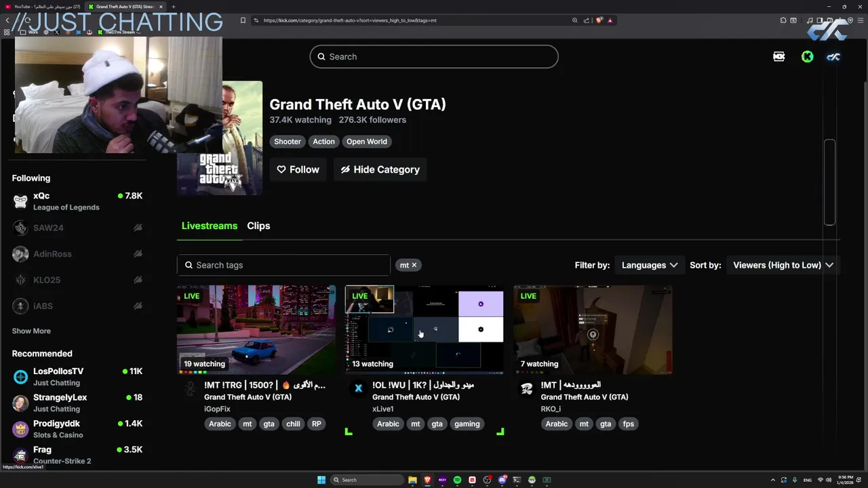This screenshot has height=488, width=868.
Task: Open the RKO_i channel name link
Action: coord(551,409)
